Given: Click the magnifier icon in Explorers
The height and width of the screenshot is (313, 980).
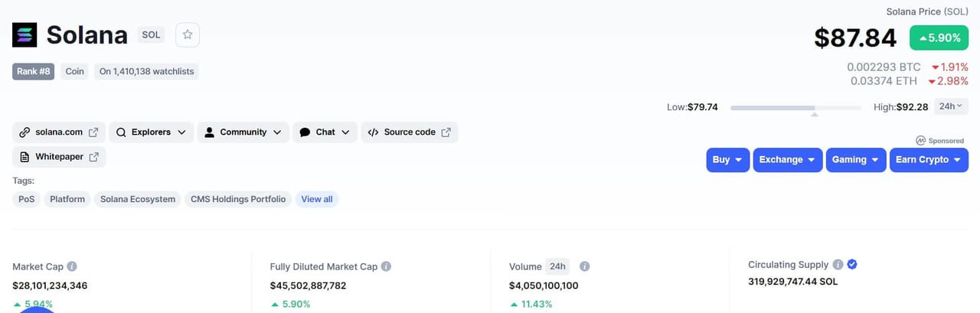Looking at the screenshot, I should pos(121,132).
